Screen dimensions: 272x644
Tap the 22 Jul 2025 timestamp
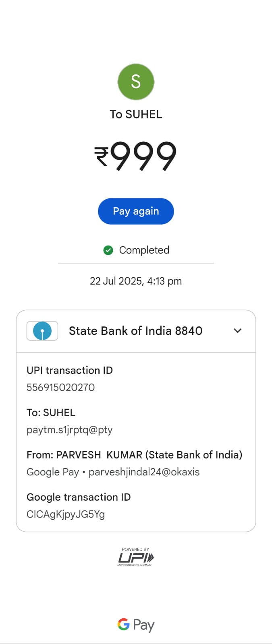click(136, 281)
